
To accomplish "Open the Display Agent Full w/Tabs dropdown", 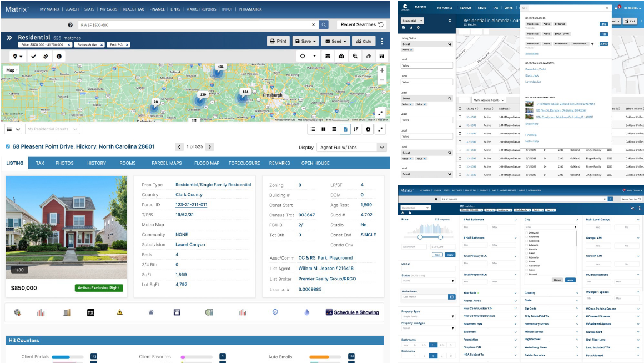I will 351,147.
